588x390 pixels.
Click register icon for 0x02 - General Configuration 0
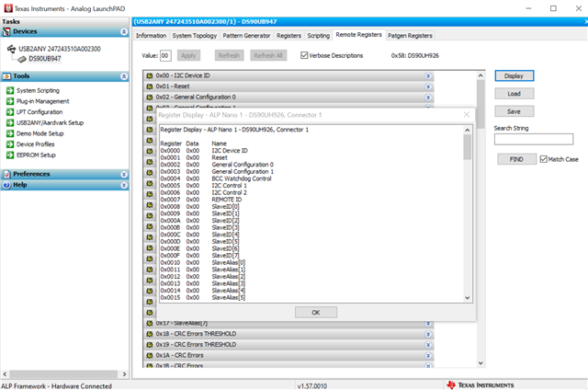pos(150,97)
